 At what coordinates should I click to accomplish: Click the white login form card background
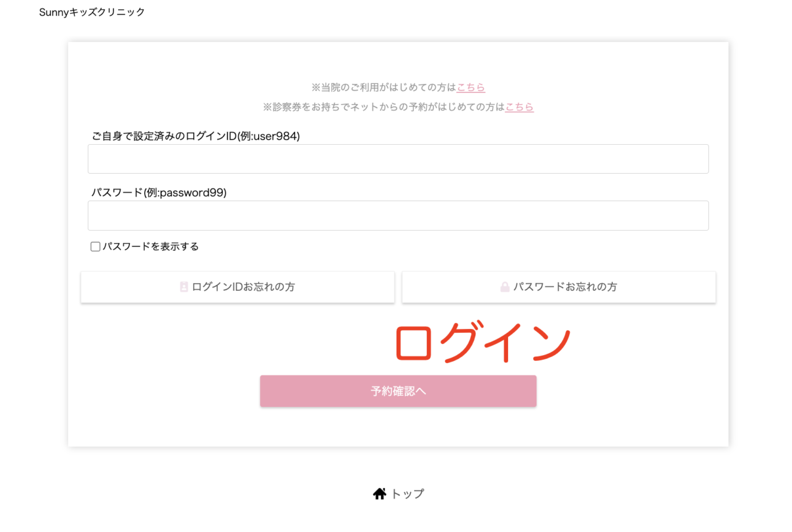coord(155,371)
